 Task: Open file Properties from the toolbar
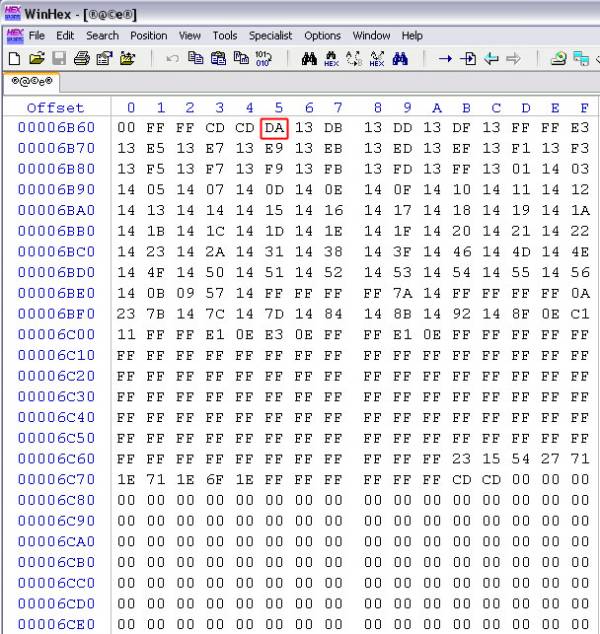pos(104,59)
